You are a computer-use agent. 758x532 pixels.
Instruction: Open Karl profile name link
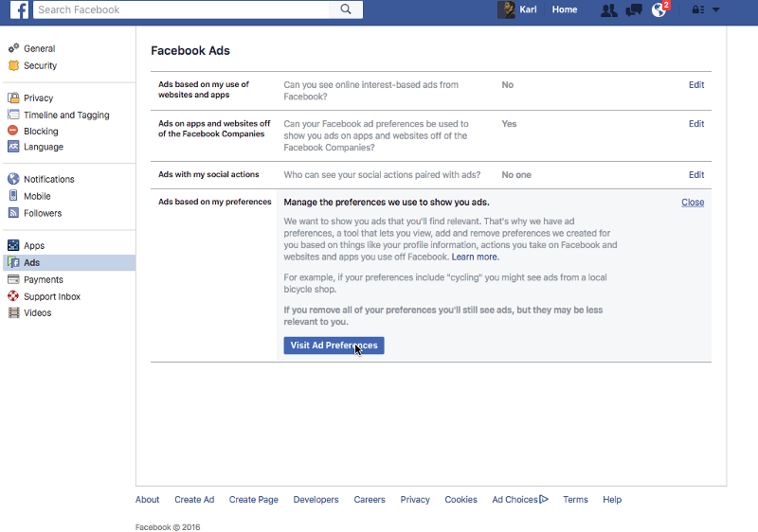point(528,9)
